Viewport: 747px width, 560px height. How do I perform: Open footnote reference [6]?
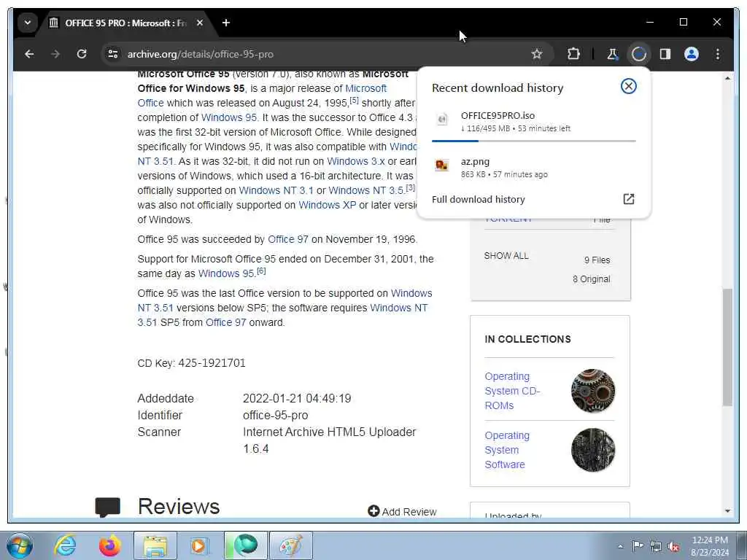point(261,271)
